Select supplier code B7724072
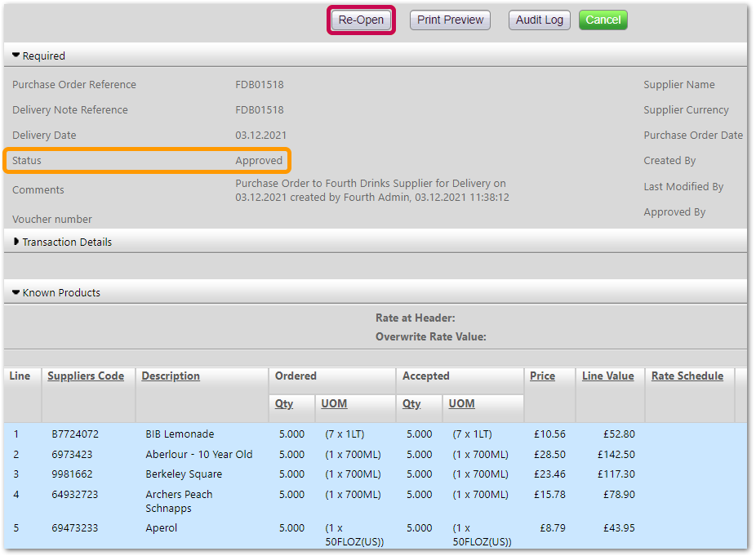The width and height of the screenshot is (756, 556). [x=75, y=434]
